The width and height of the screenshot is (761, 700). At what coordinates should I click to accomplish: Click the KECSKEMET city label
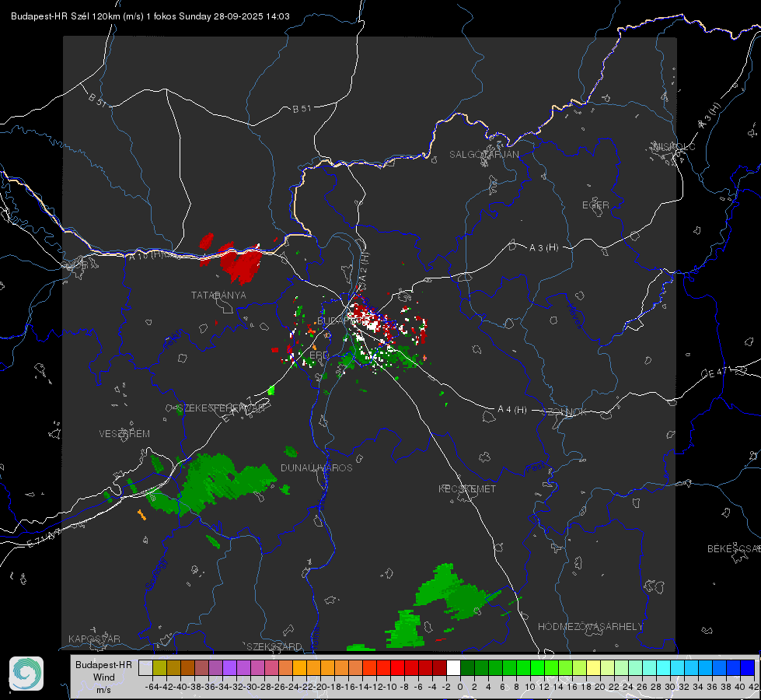pyautogui.click(x=467, y=488)
